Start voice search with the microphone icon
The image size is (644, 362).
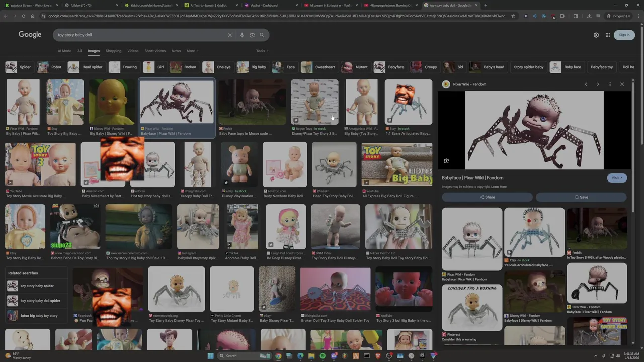coord(242,35)
